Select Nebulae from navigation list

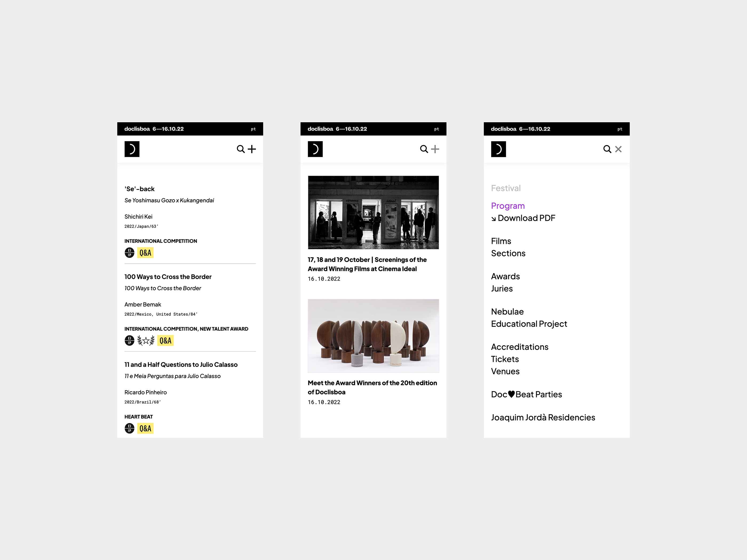pos(507,312)
